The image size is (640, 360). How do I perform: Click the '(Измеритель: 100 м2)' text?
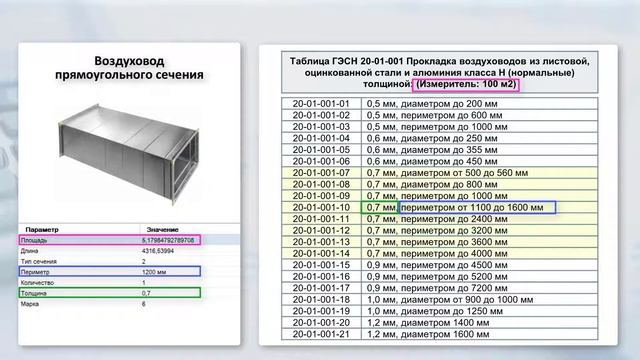coord(466,84)
